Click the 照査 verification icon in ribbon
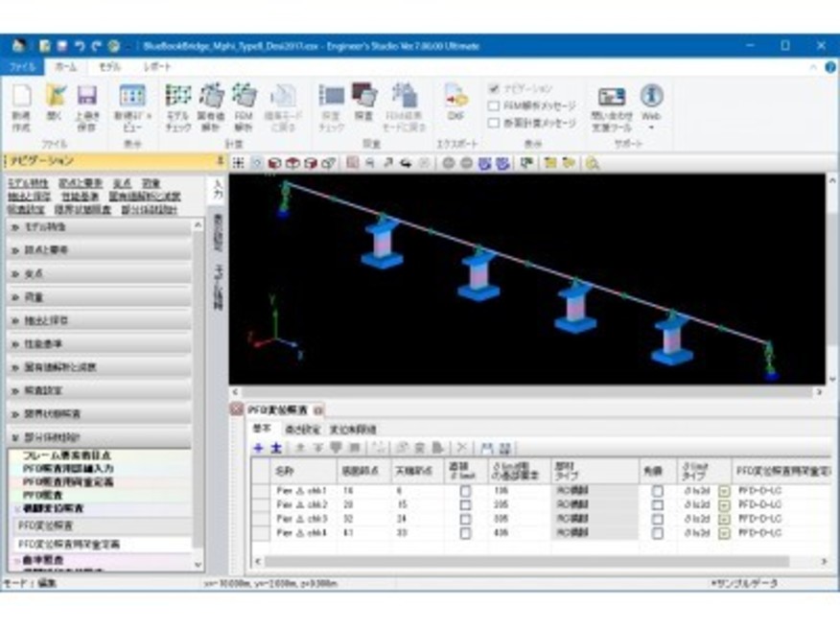Image resolution: width=840 pixels, height=630 pixels. coord(364,97)
